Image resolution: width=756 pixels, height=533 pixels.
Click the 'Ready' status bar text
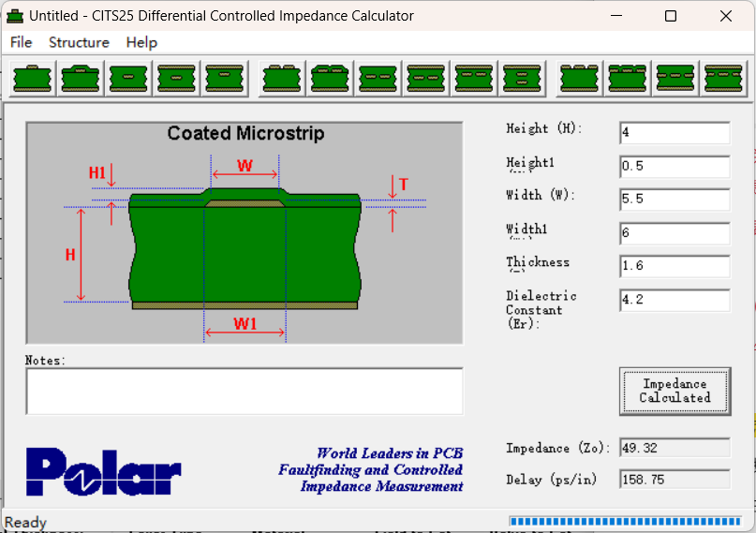(x=25, y=523)
